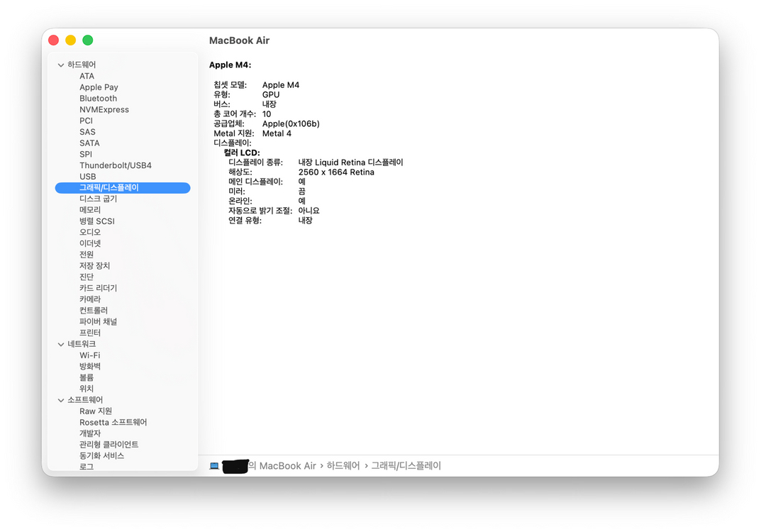
Task: Click the 컬러 LCD heading
Action: point(242,153)
